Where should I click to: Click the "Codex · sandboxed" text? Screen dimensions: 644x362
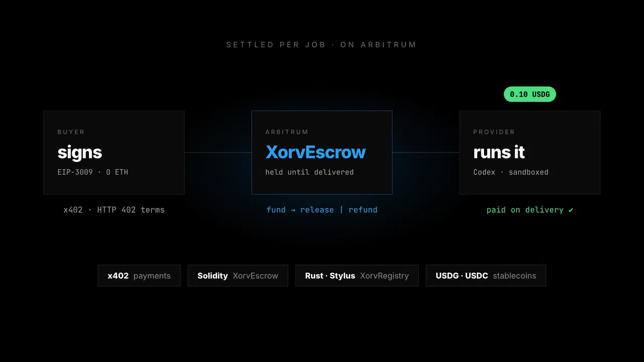pyautogui.click(x=511, y=172)
